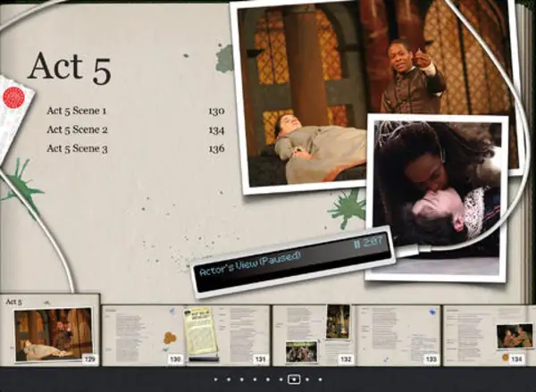Open Act 5 Scene 2 from the contents
The height and width of the screenshot is (392, 536).
(x=77, y=129)
